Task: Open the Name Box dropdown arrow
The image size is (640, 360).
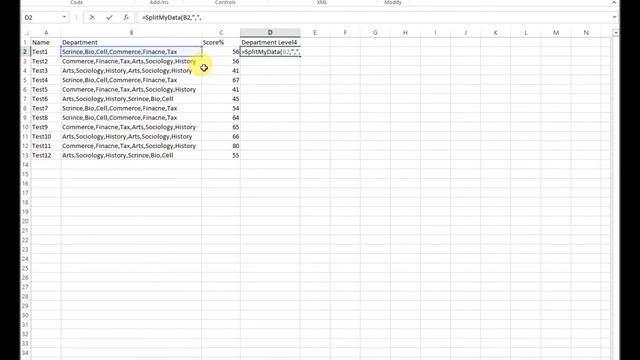Action: coord(64,18)
